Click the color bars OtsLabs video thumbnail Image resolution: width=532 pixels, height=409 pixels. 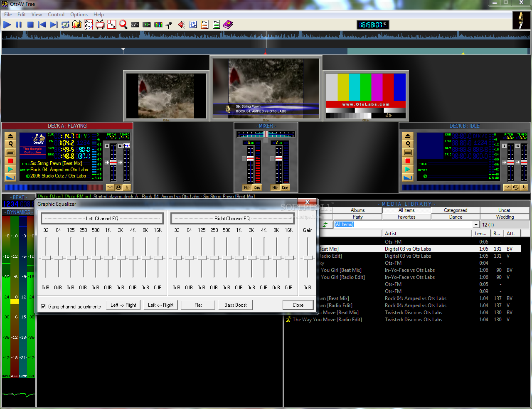365,96
